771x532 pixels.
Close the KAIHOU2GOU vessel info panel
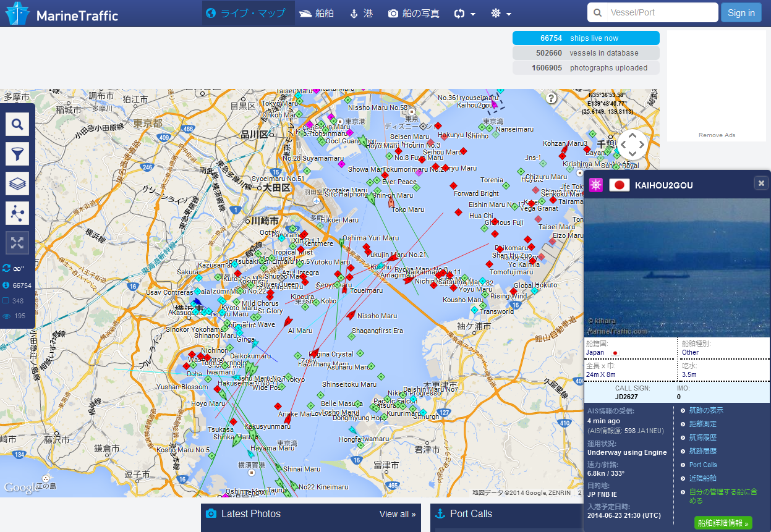(x=760, y=183)
